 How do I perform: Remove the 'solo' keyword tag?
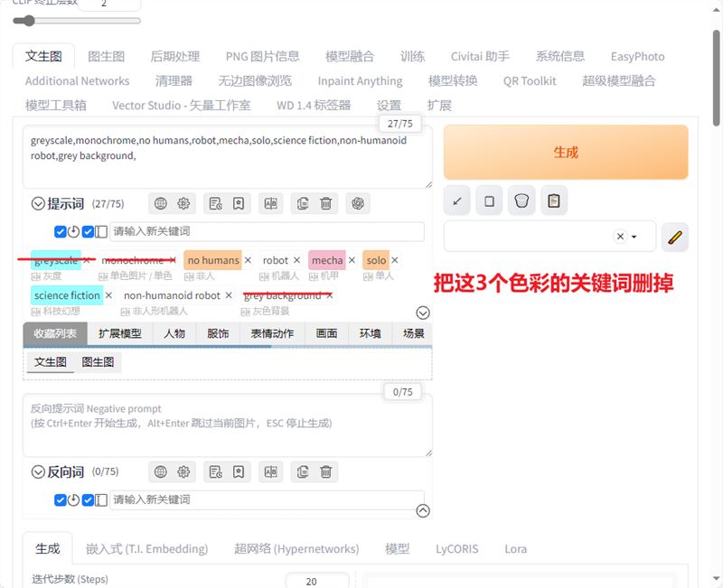(x=395, y=260)
